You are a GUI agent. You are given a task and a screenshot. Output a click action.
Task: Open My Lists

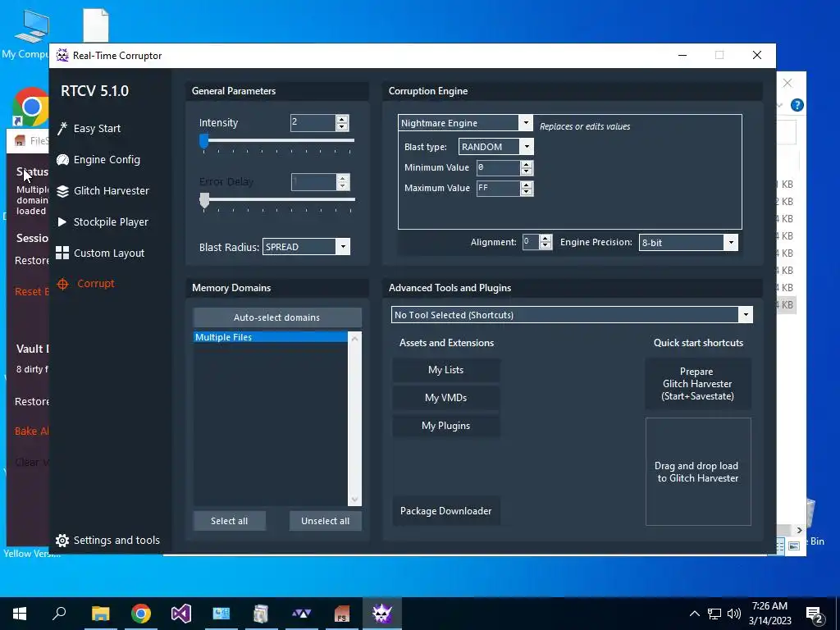pyautogui.click(x=446, y=370)
